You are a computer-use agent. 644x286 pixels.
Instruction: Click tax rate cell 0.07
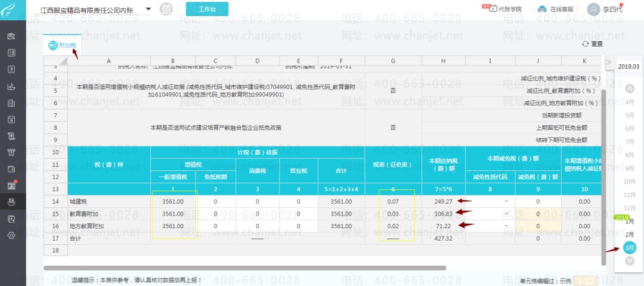pyautogui.click(x=393, y=201)
